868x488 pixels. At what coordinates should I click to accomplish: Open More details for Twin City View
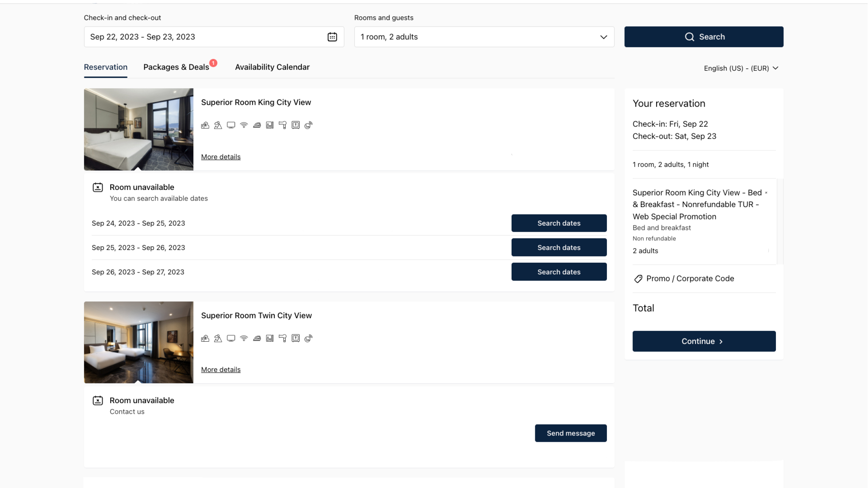(221, 370)
